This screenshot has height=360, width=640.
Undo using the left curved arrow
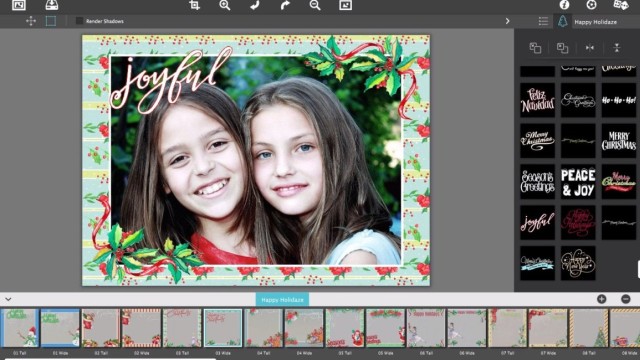point(255,5)
